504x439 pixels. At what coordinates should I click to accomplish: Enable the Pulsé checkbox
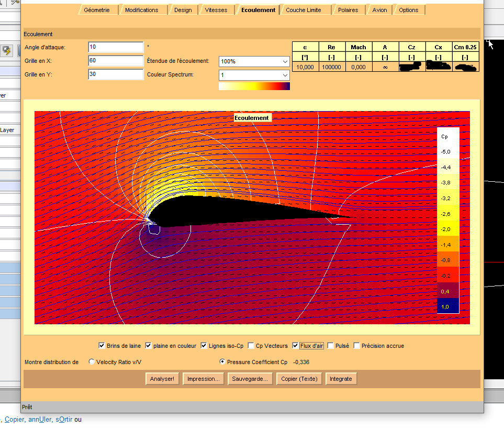pyautogui.click(x=330, y=346)
